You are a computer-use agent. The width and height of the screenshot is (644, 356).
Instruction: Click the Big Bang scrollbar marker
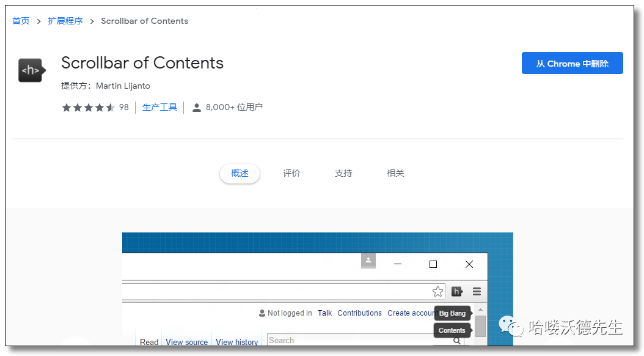point(453,313)
